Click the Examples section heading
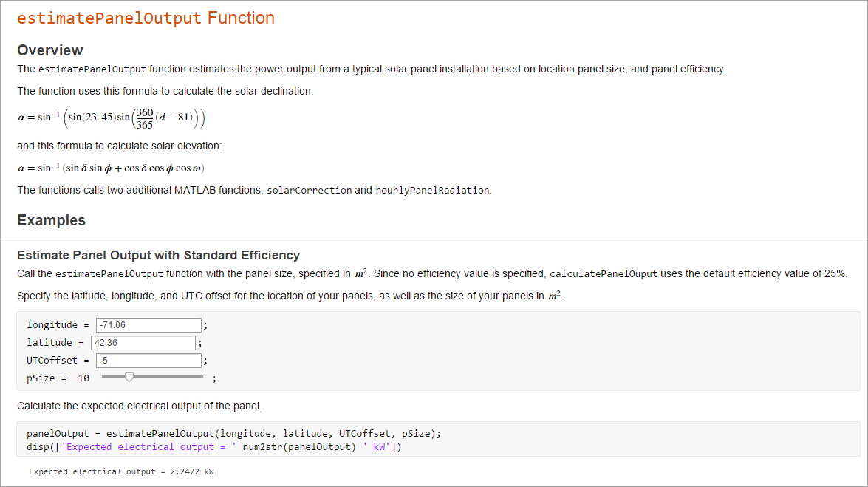Image resolution: width=868 pixels, height=487 pixels. (x=51, y=220)
